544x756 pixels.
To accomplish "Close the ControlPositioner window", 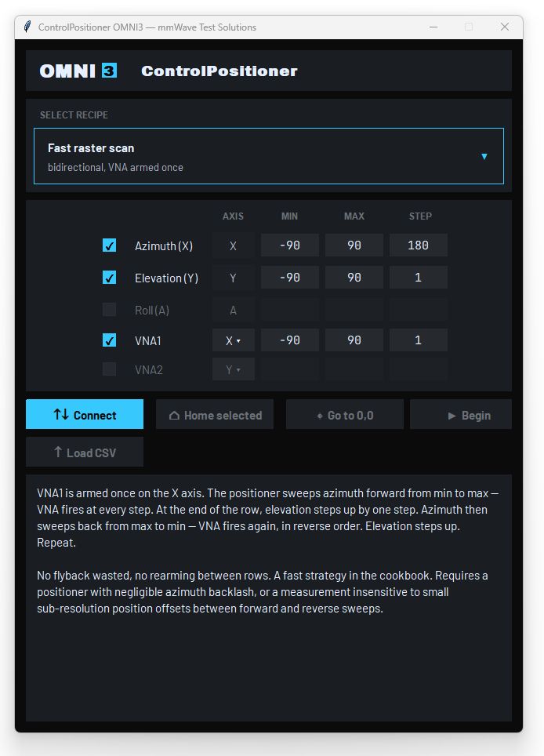I will tap(505, 27).
